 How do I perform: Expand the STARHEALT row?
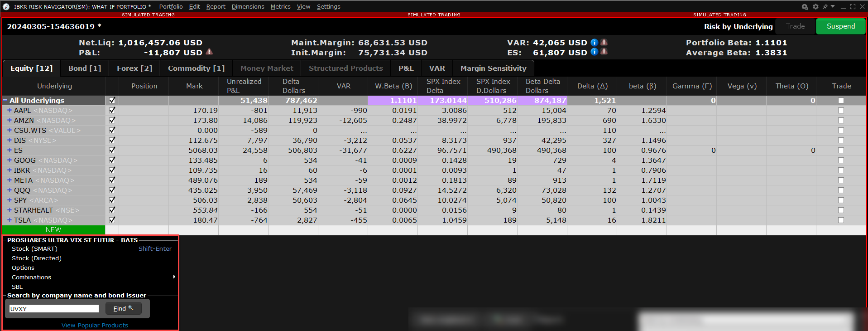click(x=10, y=210)
